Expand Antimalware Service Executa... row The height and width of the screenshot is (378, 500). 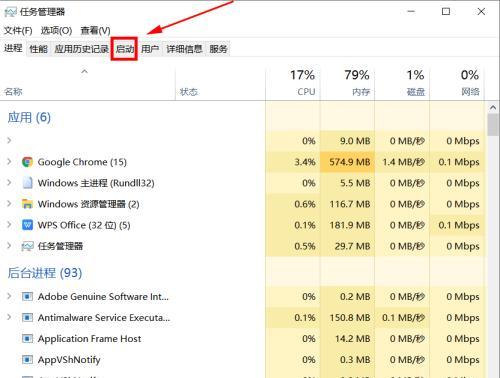point(9,318)
